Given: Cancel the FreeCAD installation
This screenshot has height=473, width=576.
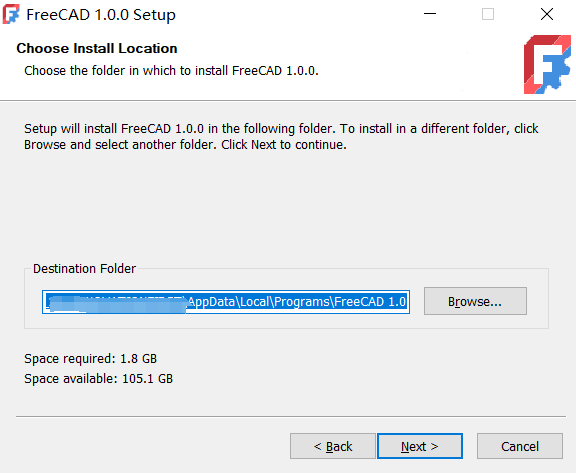Looking at the screenshot, I should click(x=520, y=446).
